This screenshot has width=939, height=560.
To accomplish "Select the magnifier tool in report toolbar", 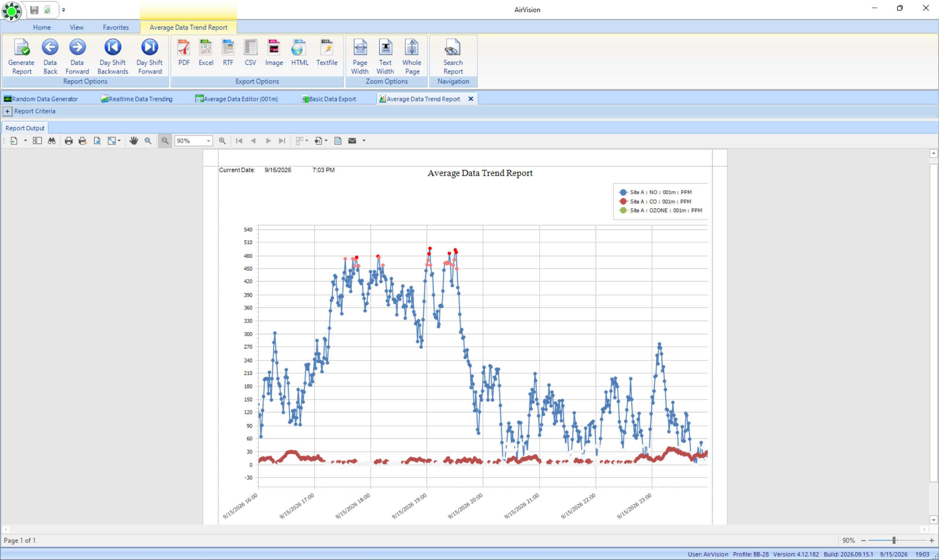I will pos(148,141).
